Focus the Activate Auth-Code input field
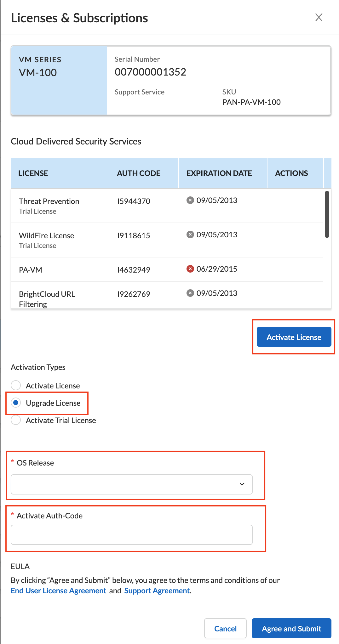The image size is (339, 644). pyautogui.click(x=131, y=534)
